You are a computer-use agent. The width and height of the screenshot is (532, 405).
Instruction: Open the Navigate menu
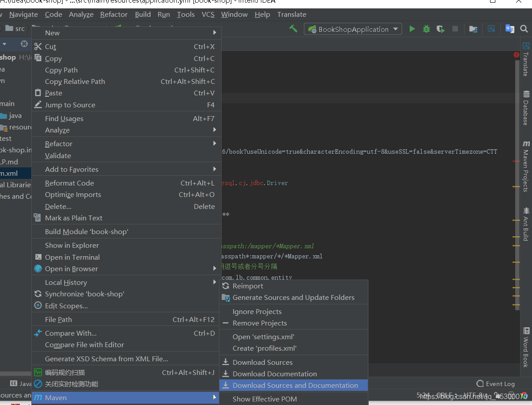(23, 14)
